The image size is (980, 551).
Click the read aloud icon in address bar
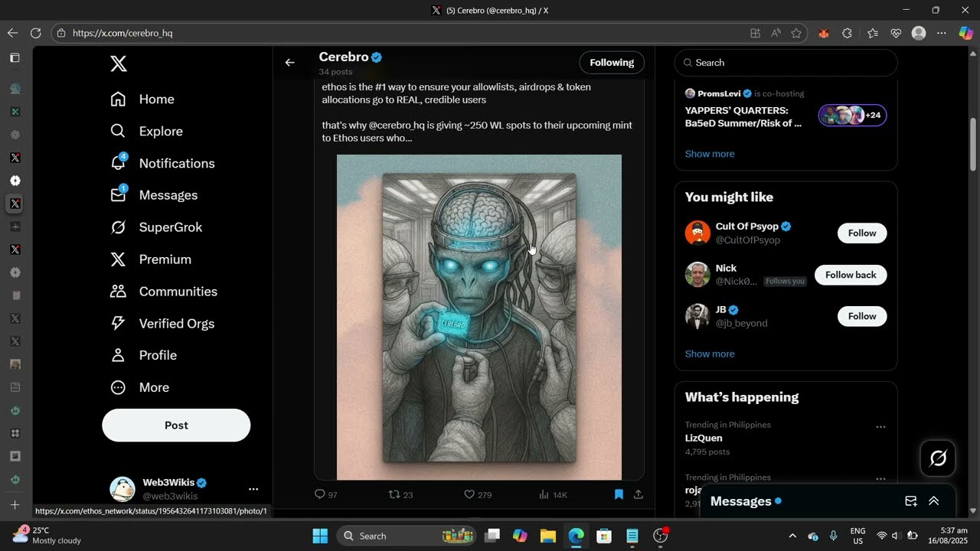(776, 33)
